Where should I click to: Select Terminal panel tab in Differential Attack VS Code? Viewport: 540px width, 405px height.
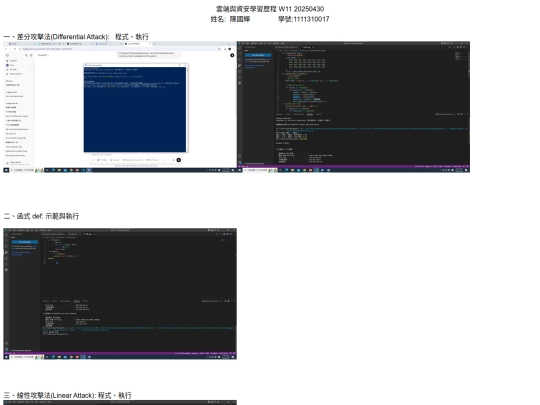(310, 114)
